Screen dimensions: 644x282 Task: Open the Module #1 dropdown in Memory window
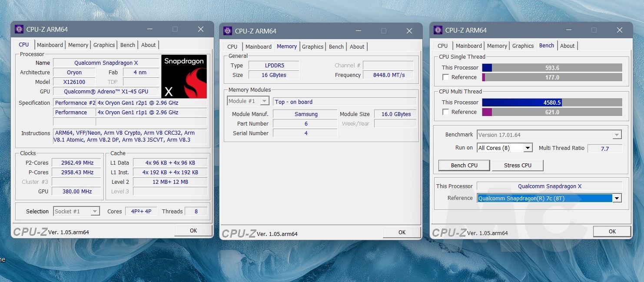click(x=248, y=101)
